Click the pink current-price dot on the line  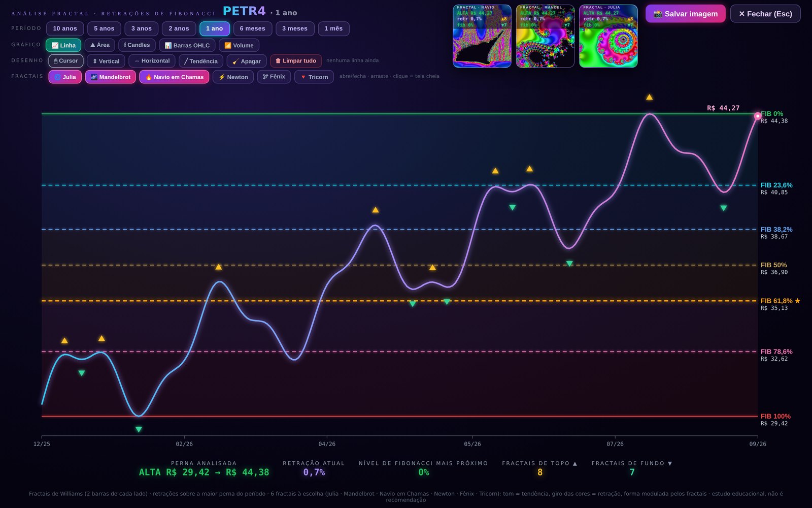tap(758, 116)
